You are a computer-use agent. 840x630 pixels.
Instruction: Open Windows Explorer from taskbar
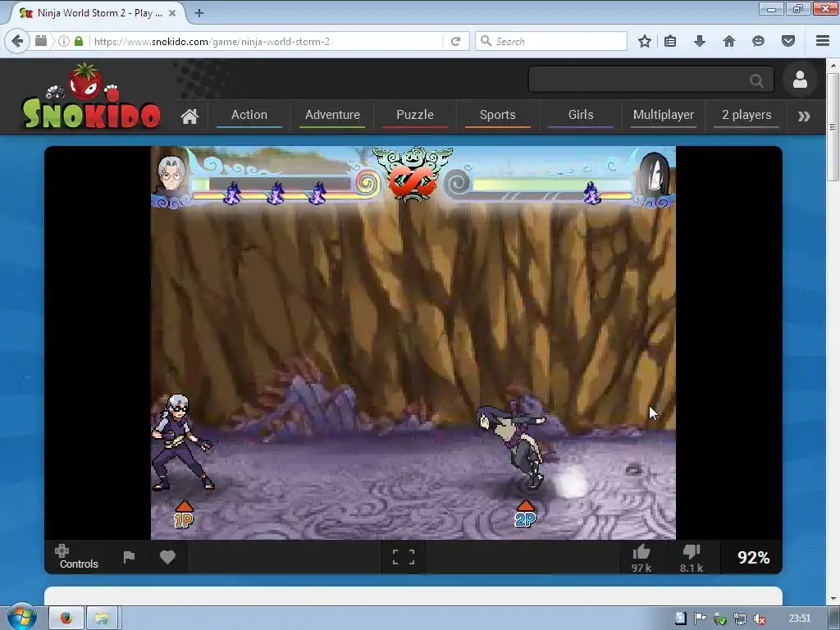102,619
